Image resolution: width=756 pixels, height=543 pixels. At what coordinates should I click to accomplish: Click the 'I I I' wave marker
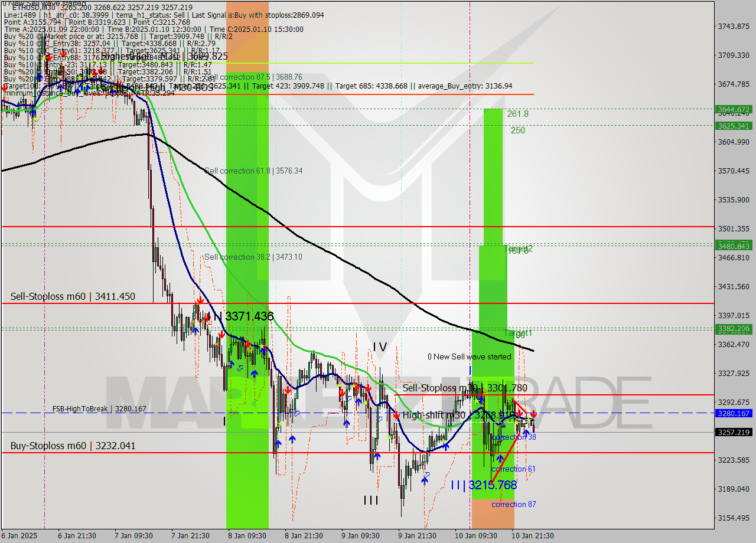pyautogui.click(x=371, y=501)
